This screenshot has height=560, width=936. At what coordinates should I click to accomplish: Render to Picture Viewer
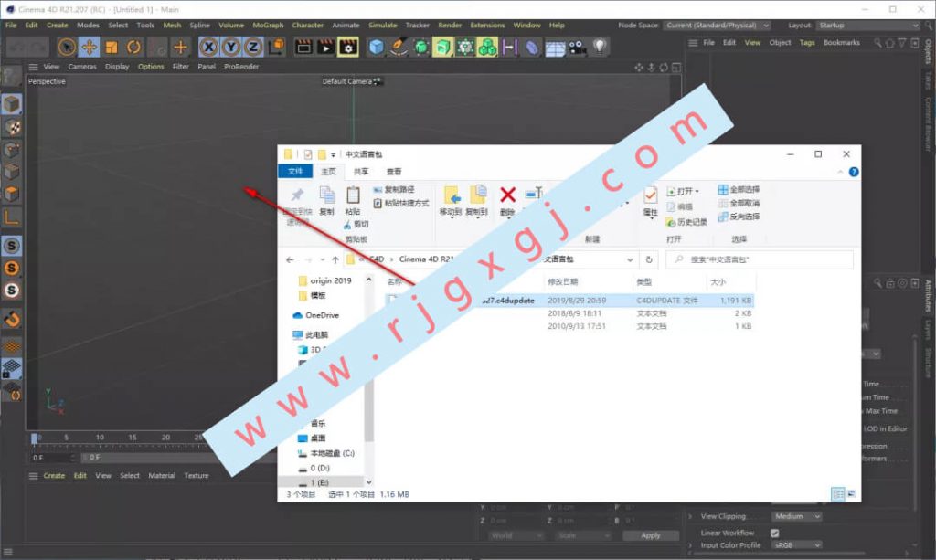pyautogui.click(x=326, y=47)
